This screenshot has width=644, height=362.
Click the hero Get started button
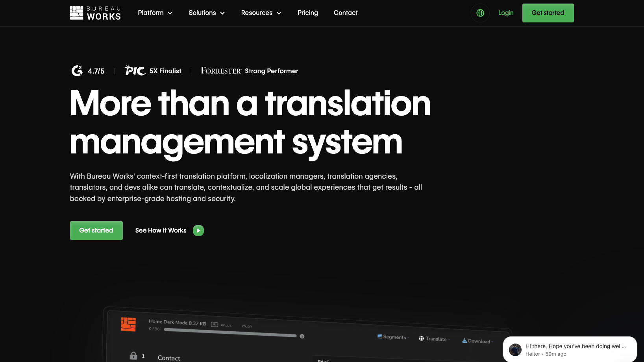[96, 231]
